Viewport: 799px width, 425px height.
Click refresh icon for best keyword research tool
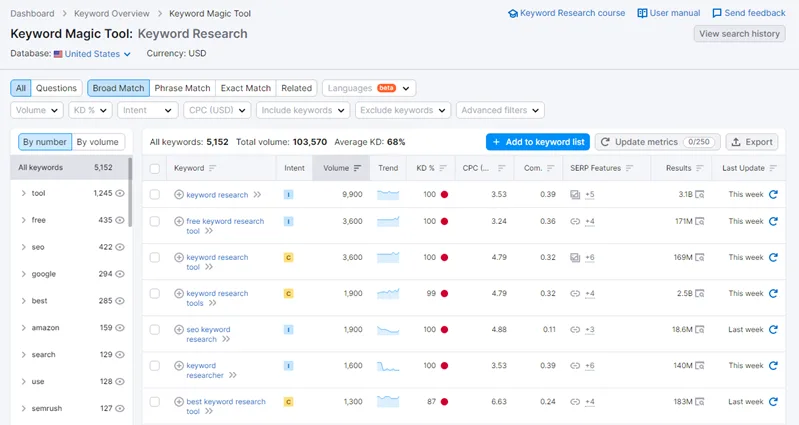click(773, 402)
